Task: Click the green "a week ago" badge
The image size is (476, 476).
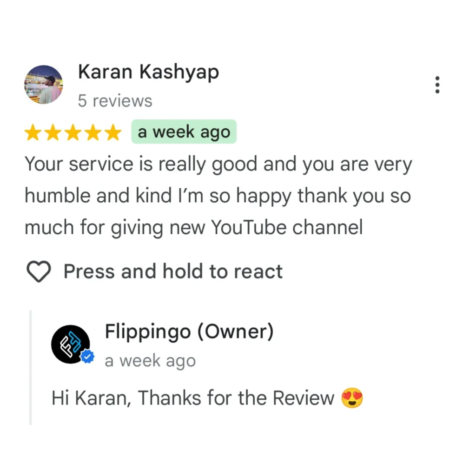Action: click(x=184, y=132)
